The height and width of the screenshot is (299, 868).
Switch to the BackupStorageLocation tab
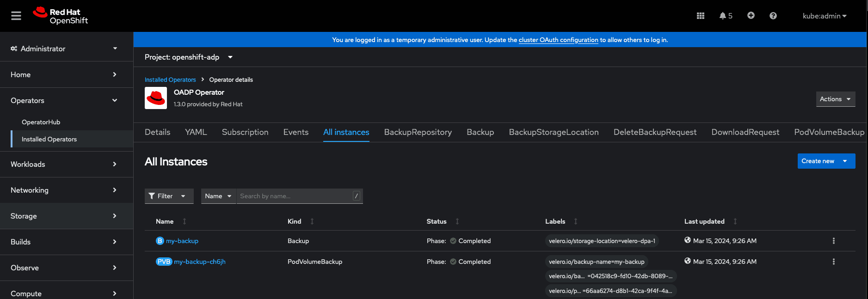click(554, 132)
